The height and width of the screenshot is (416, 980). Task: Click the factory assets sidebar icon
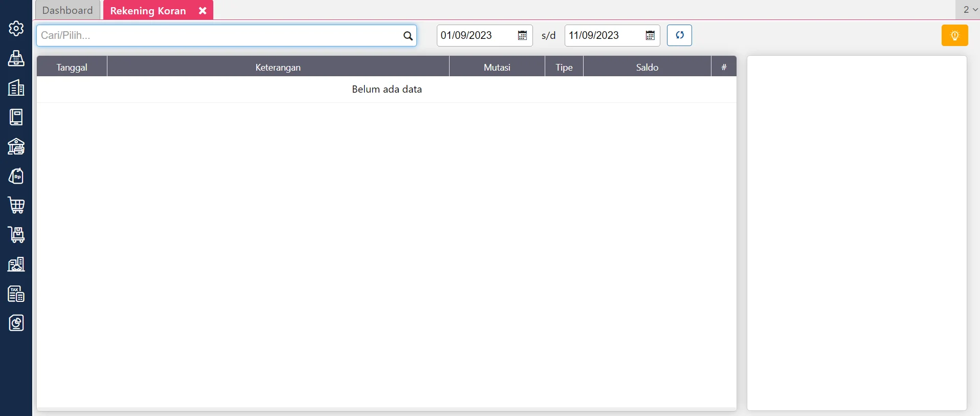click(x=16, y=265)
